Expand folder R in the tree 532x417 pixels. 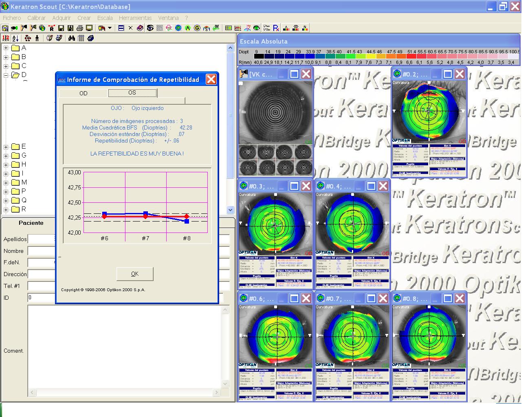pyautogui.click(x=6, y=209)
